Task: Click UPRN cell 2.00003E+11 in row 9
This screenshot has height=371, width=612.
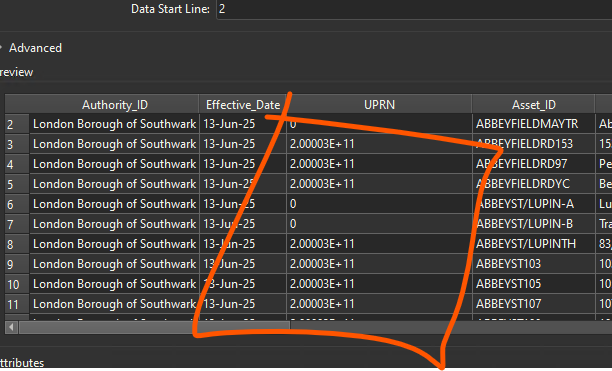Action: [379, 264]
